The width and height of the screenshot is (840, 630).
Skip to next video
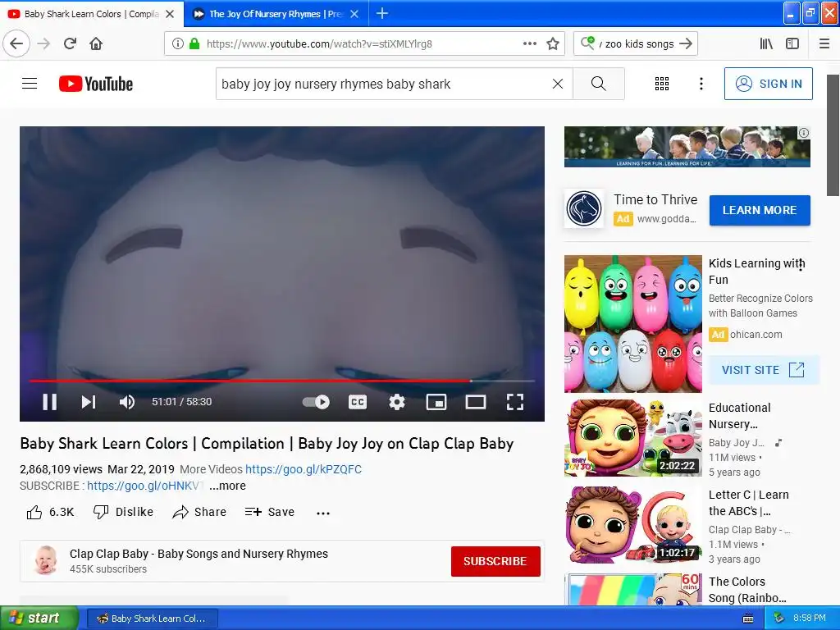tap(89, 402)
